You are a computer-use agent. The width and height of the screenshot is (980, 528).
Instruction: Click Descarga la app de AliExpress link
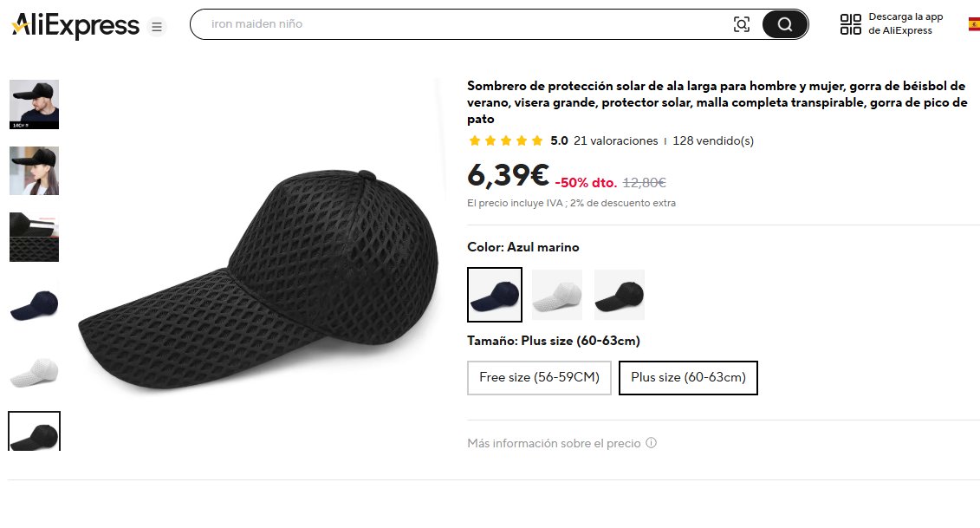pyautogui.click(x=905, y=24)
